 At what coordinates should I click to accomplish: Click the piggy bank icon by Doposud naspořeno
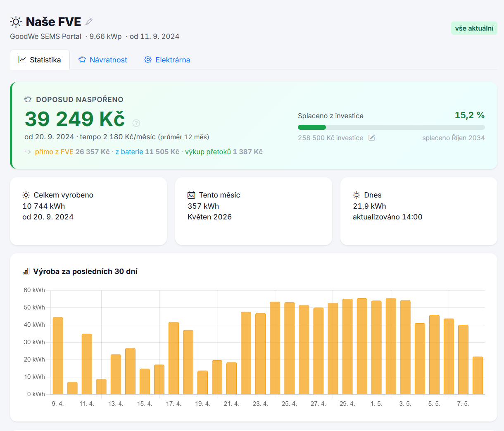point(28,100)
